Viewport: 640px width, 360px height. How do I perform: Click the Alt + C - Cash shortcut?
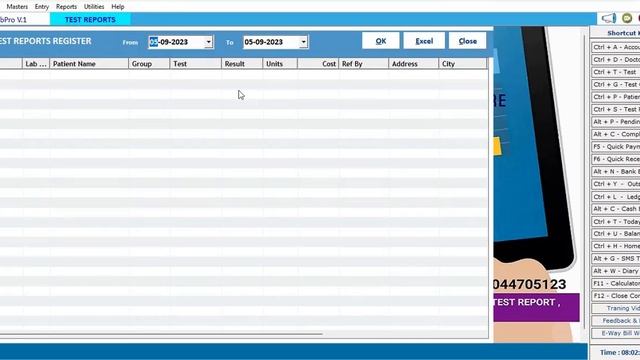[616, 209]
